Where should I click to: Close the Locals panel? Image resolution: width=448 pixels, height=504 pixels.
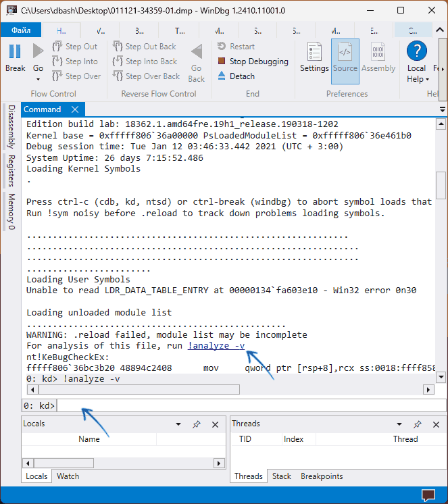click(216, 424)
